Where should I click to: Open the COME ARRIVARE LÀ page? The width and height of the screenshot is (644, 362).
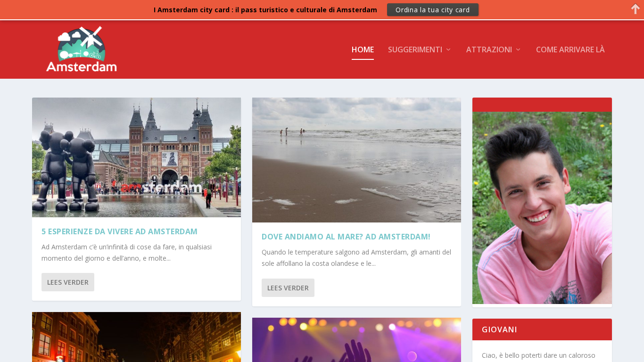(x=570, y=49)
